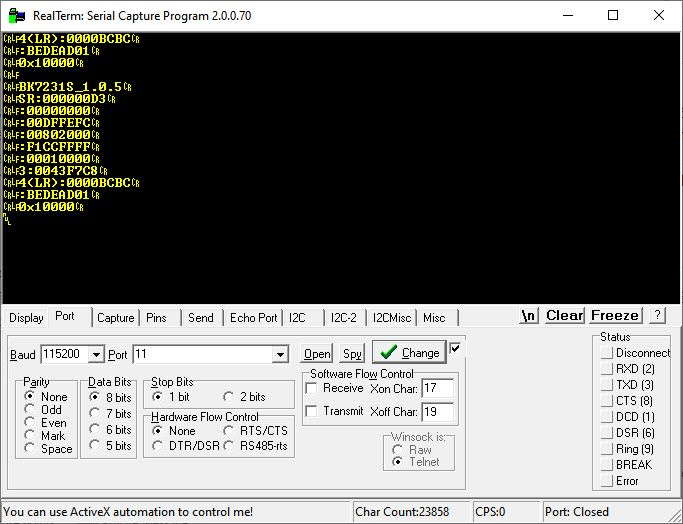Screen dimensions: 683x524
Task: Select Telnet Winsock mode
Action: tap(416, 462)
